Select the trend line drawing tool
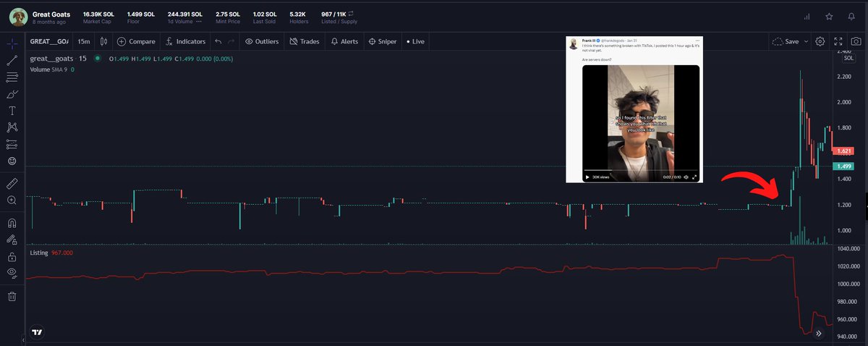The height and width of the screenshot is (346, 868). [x=12, y=59]
